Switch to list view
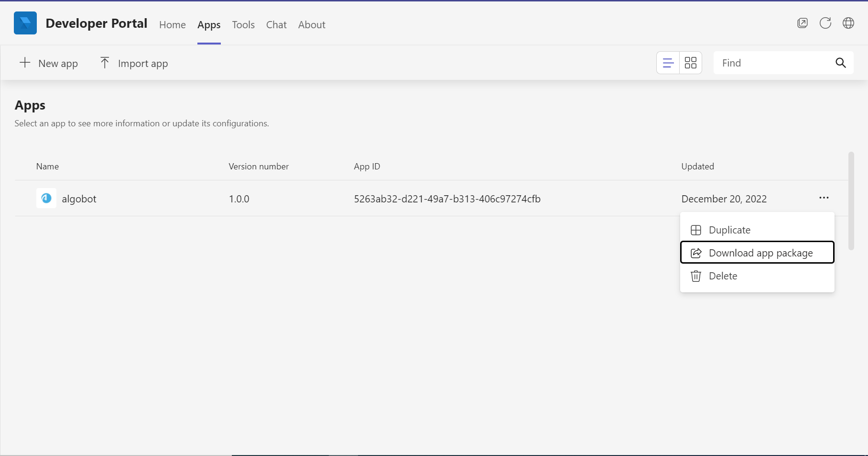This screenshot has width=868, height=456. tap(668, 63)
